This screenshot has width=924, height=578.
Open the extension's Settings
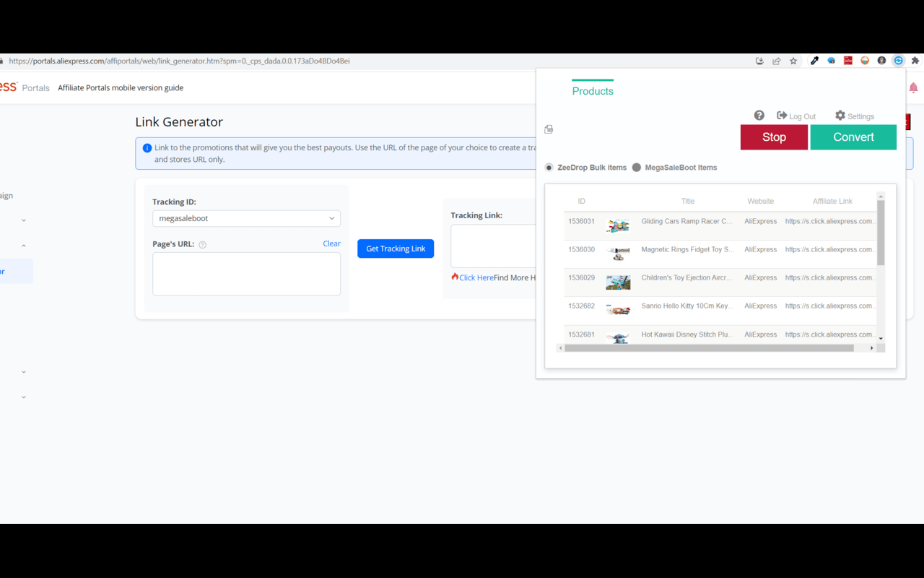[855, 116]
